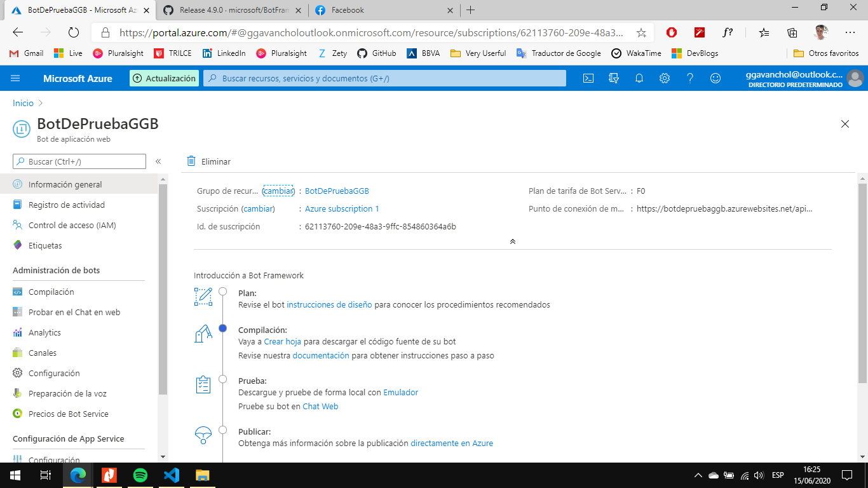Open the Azure subscription 1 link
The width and height of the screenshot is (868, 488).
coord(342,208)
